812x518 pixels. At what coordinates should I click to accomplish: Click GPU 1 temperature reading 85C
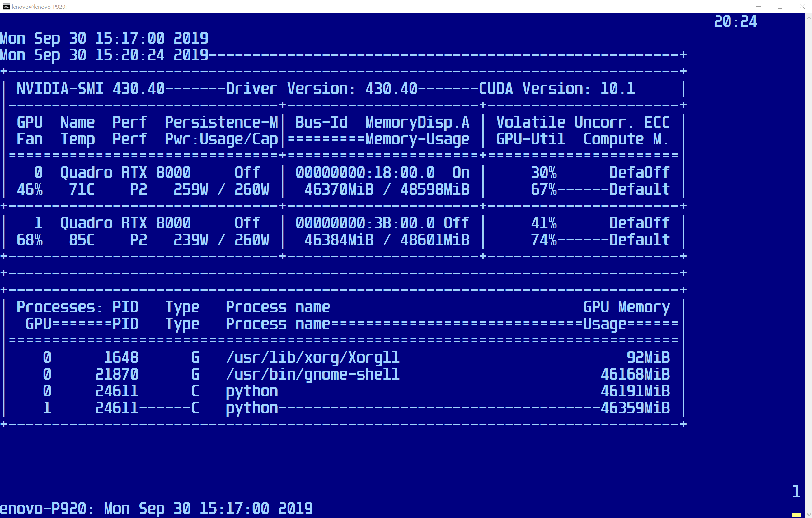tap(82, 240)
